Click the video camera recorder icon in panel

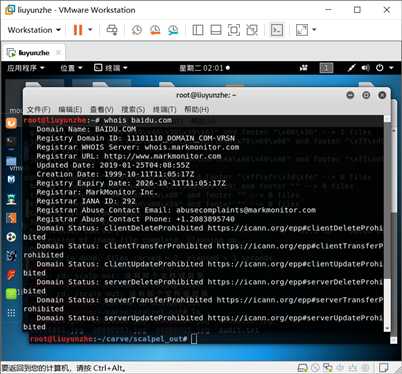pyautogui.click(x=303, y=68)
